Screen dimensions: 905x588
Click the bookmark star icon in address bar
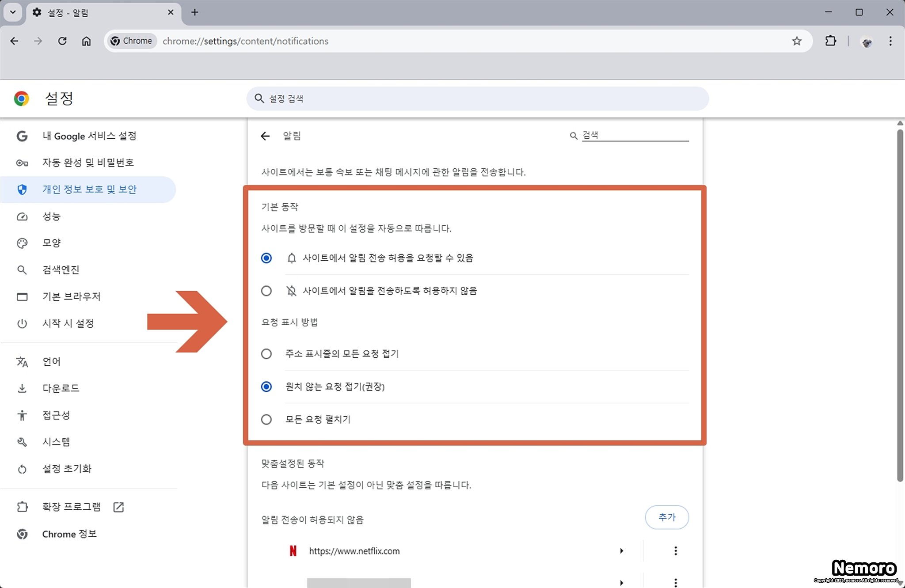[x=796, y=41]
